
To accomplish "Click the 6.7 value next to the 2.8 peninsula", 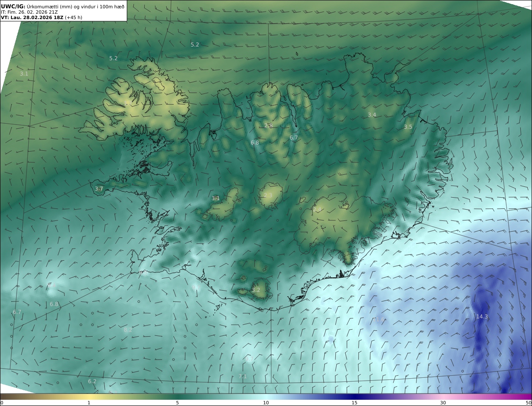I will click(x=293, y=137).
